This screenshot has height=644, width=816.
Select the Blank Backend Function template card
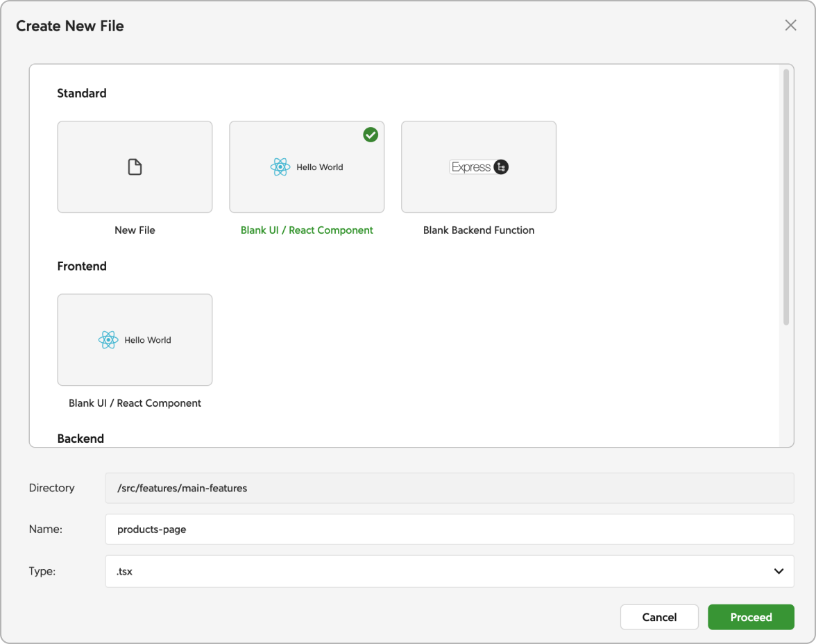[x=479, y=167]
